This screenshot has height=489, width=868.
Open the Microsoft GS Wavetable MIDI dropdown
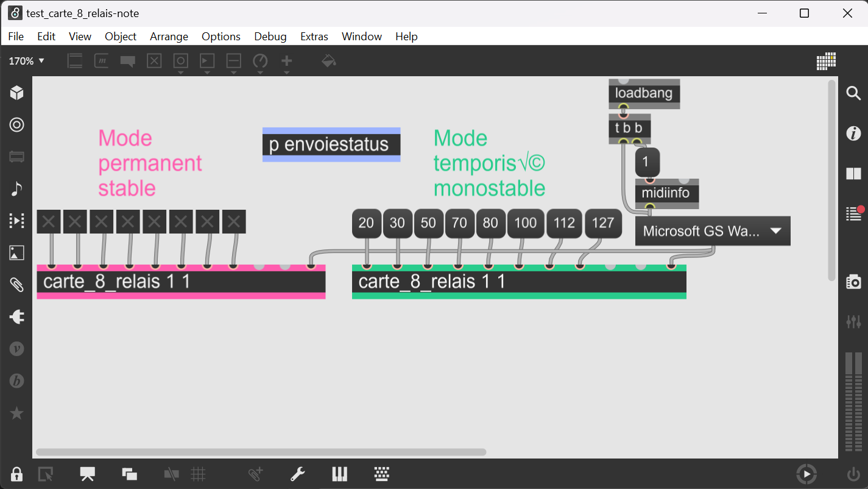713,231
